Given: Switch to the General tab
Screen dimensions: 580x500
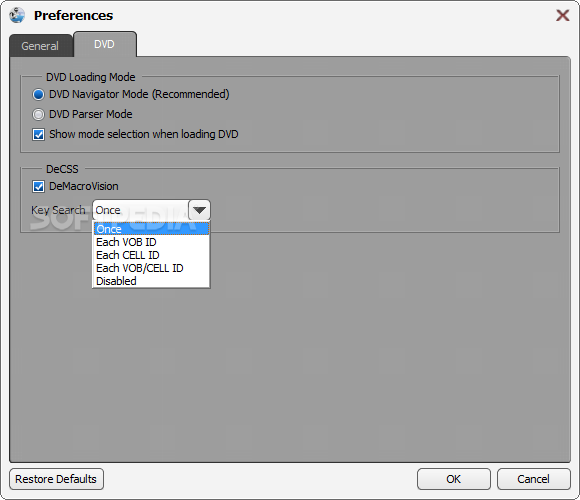Looking at the screenshot, I should click(41, 46).
